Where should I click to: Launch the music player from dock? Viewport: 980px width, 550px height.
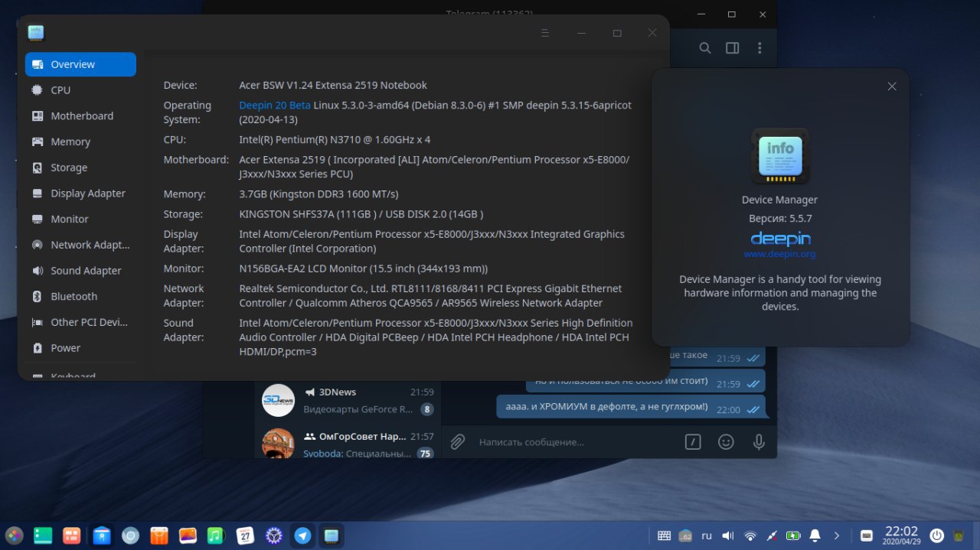216,535
